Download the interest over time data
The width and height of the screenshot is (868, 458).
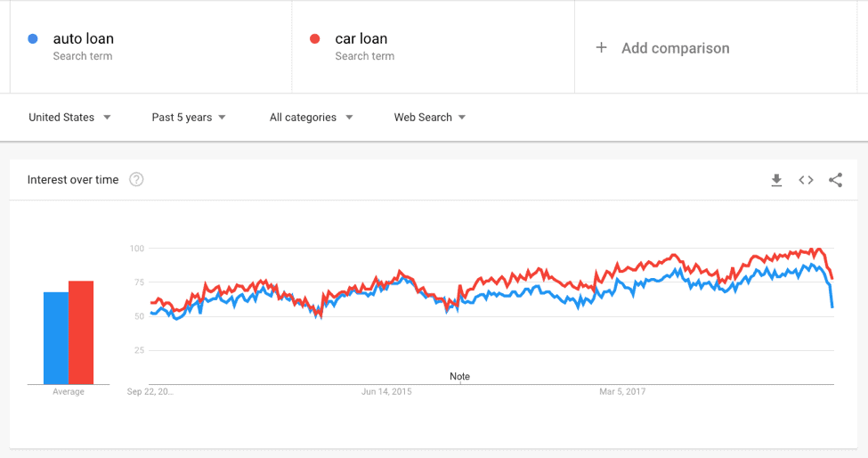(776, 180)
